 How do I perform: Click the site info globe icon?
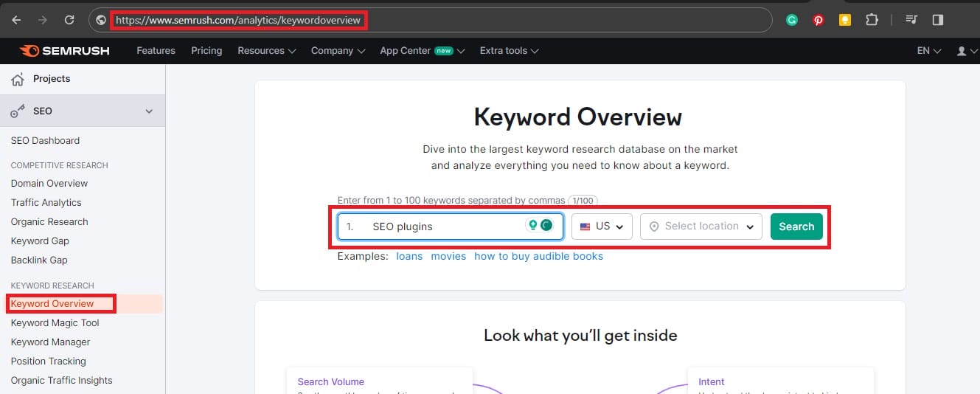click(101, 20)
